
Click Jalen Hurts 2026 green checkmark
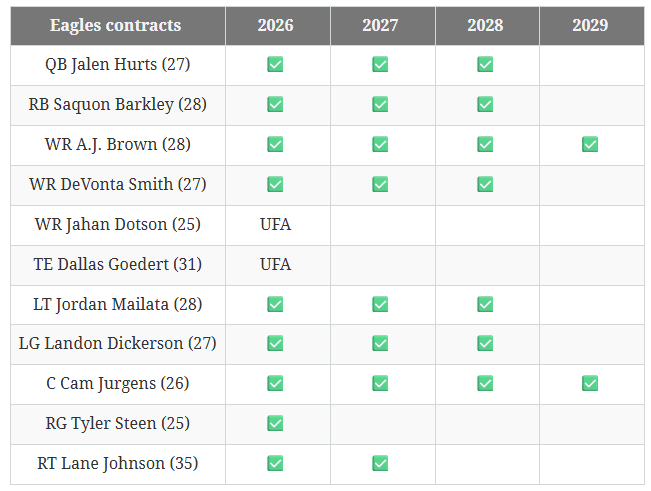tap(275, 65)
